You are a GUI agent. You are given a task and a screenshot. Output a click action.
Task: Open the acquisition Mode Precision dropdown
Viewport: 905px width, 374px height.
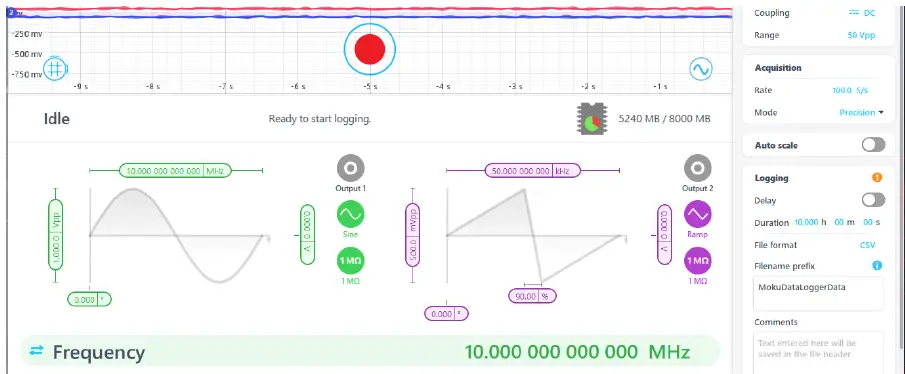(x=861, y=113)
